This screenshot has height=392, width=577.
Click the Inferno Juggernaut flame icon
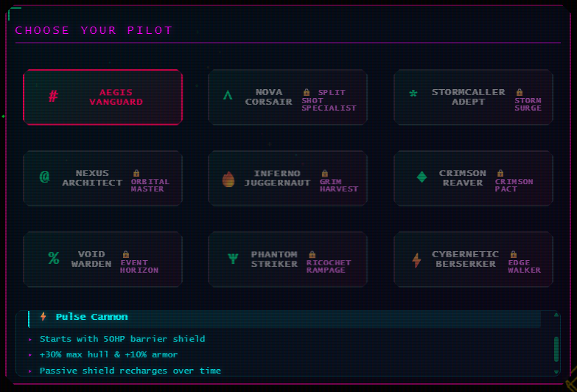228,179
